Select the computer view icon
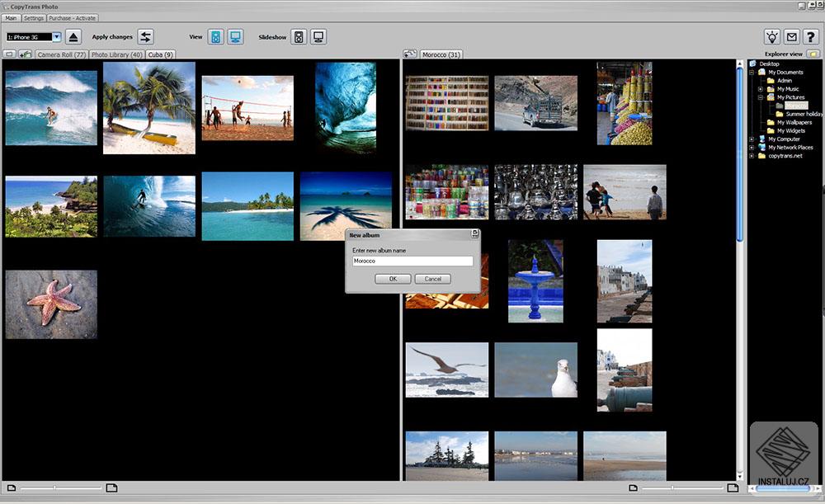Viewport: 825px width, 504px height. [x=236, y=37]
